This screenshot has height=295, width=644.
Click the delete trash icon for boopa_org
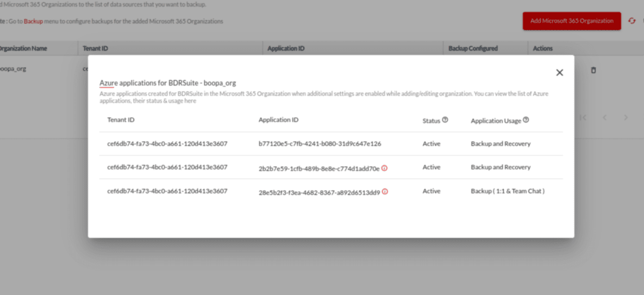(x=593, y=70)
